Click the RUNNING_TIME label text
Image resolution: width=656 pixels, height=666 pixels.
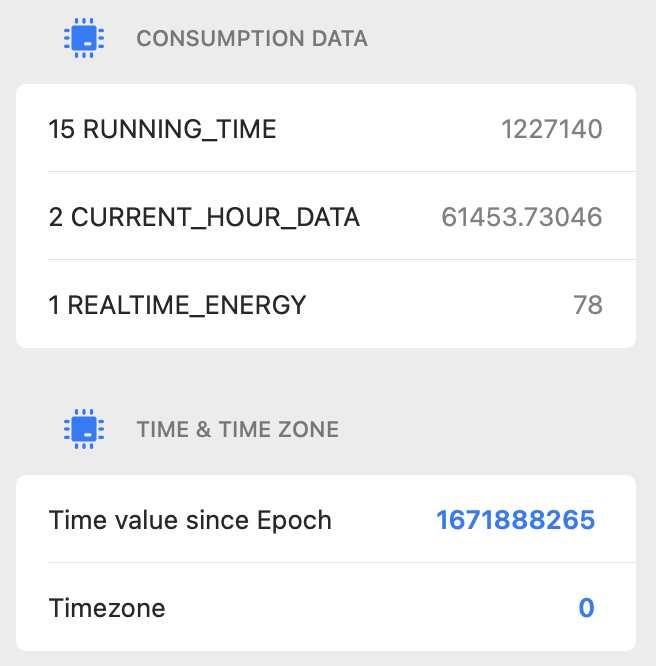pyautogui.click(x=179, y=129)
